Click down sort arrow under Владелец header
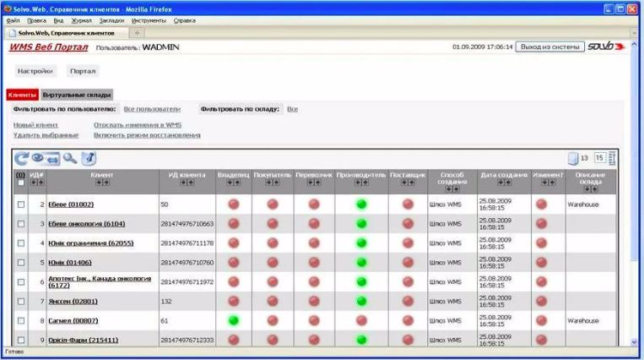The image size is (644, 360). click(x=230, y=183)
